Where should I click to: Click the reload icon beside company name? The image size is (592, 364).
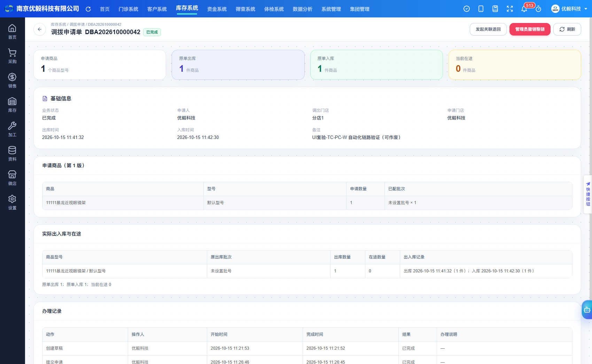(88, 9)
